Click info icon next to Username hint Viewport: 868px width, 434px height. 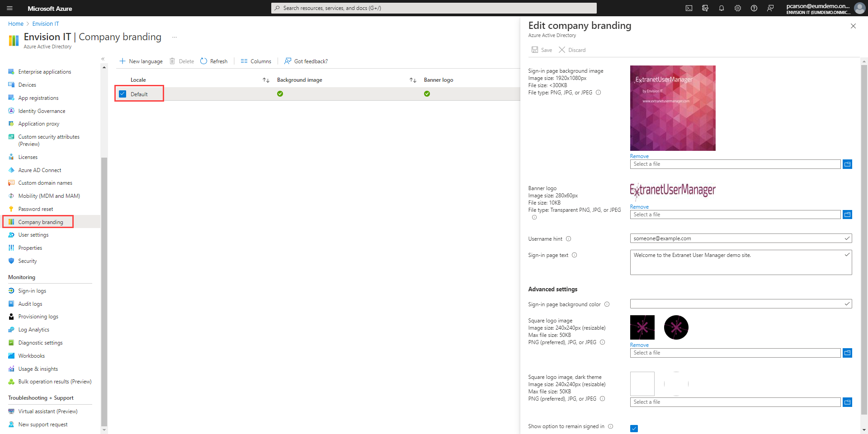(569, 239)
